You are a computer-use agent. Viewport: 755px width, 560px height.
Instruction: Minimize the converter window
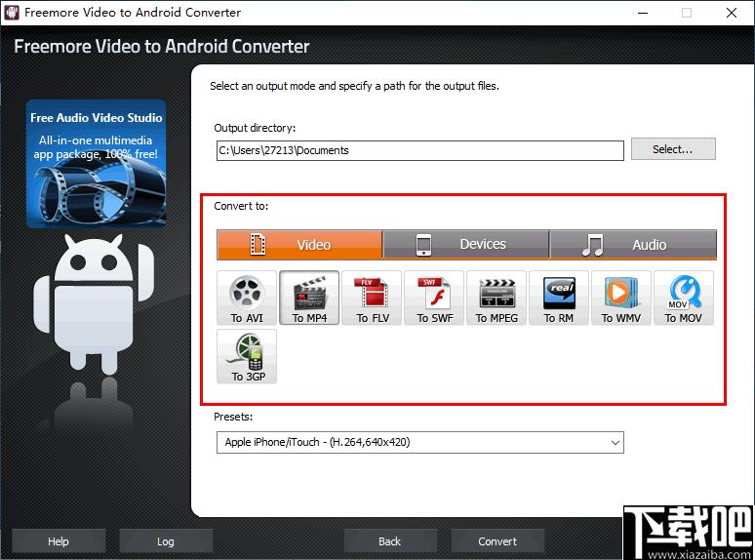coord(642,13)
